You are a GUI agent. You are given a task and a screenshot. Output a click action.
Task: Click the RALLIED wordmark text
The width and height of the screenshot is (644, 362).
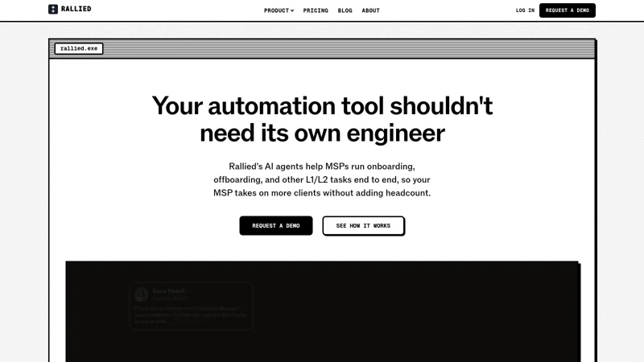click(x=76, y=9)
